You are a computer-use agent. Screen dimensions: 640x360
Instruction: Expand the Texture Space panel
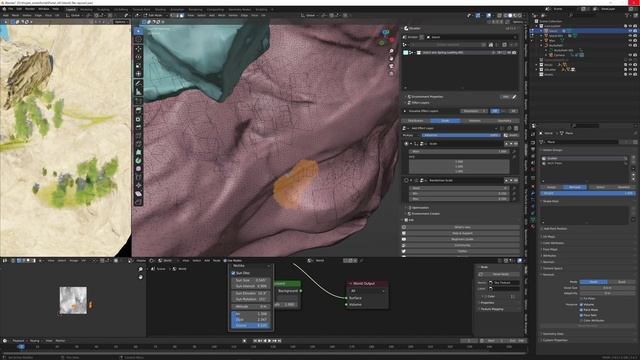[x=552, y=268]
